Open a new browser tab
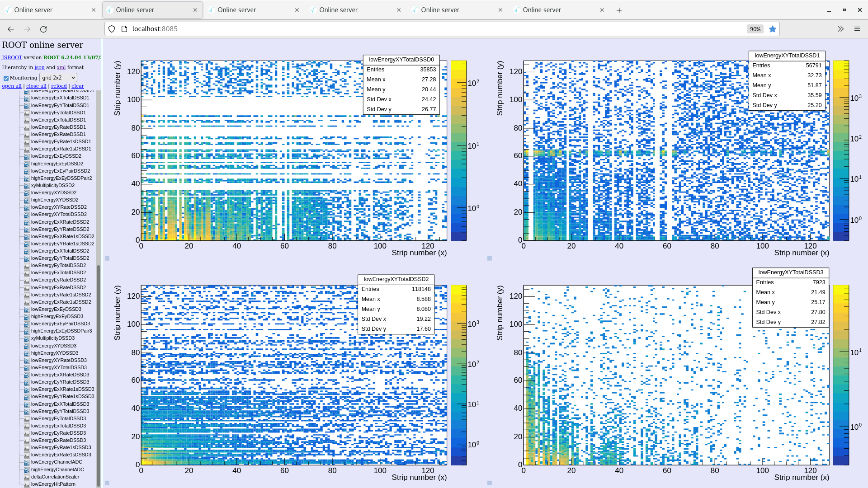This screenshot has width=868, height=488. click(619, 10)
